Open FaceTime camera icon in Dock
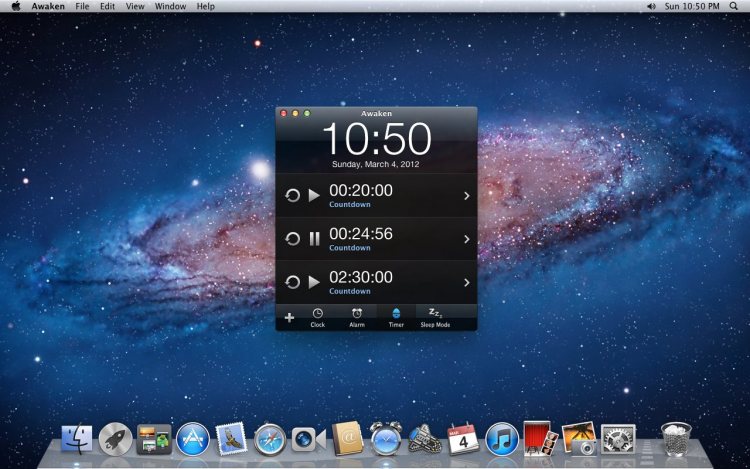 coord(309,439)
